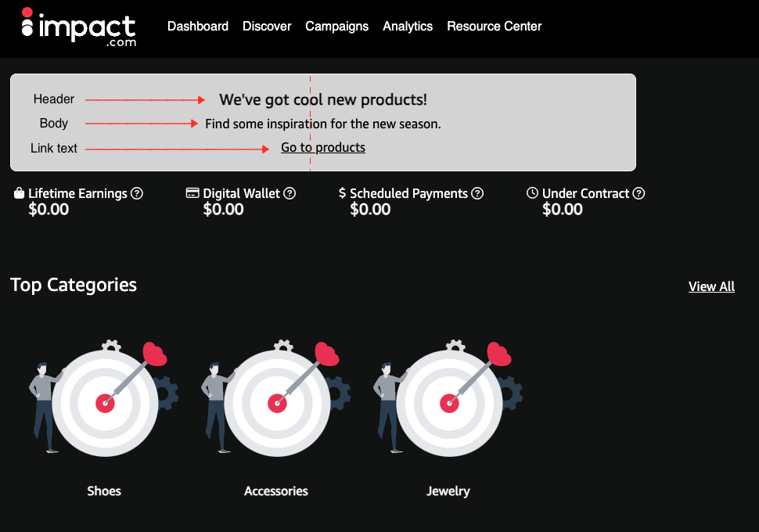Screen dimensions: 759x532
Task: Click the Lifetime Earnings bag icon
Action: [x=20, y=192]
